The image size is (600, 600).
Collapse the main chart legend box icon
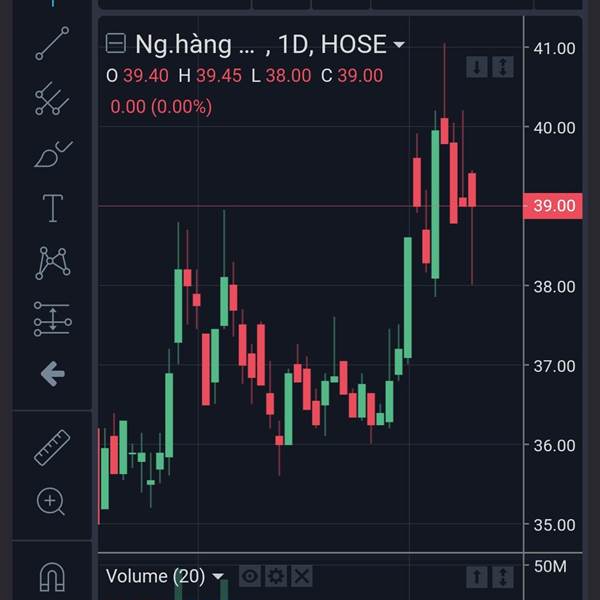click(x=116, y=43)
